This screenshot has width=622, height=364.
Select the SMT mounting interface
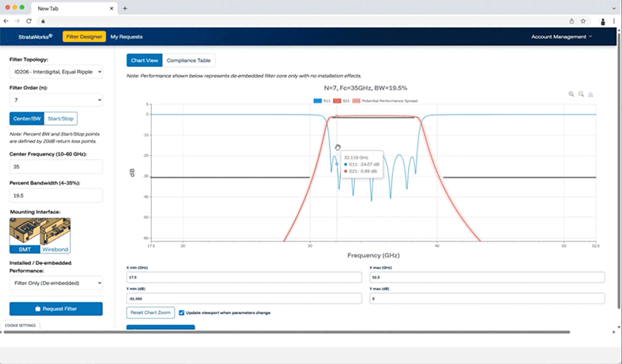[x=24, y=236]
